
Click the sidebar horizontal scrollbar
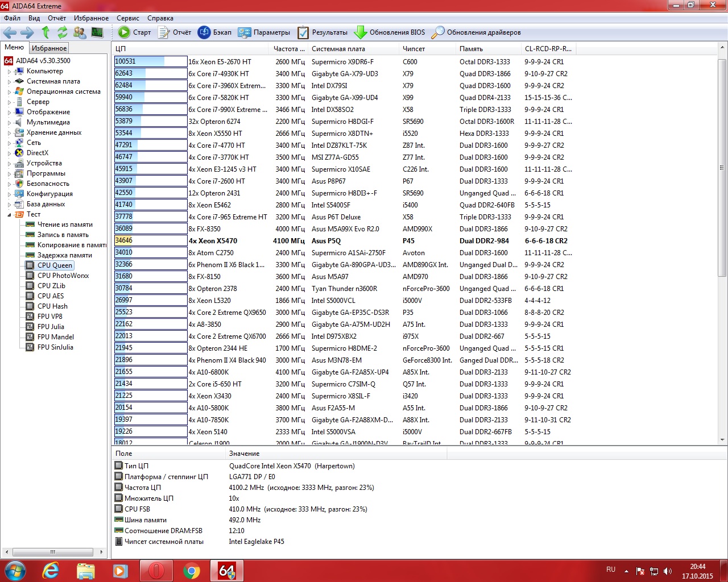53,552
